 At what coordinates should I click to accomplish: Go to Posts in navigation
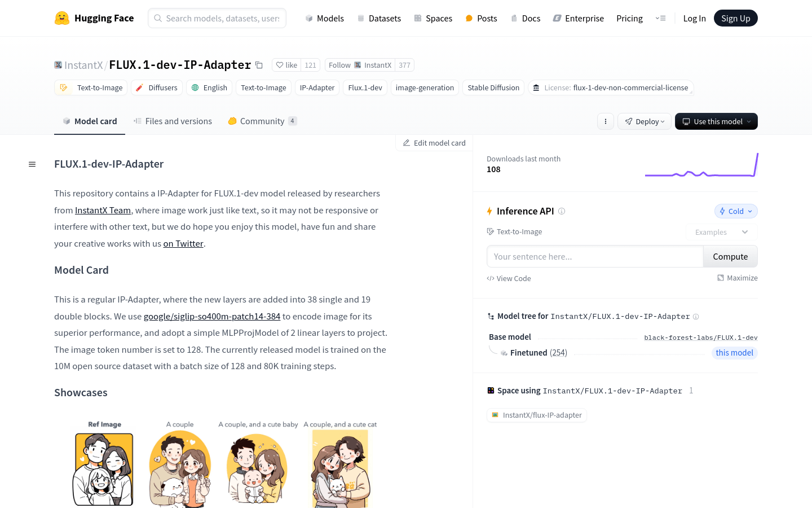coord(481,18)
